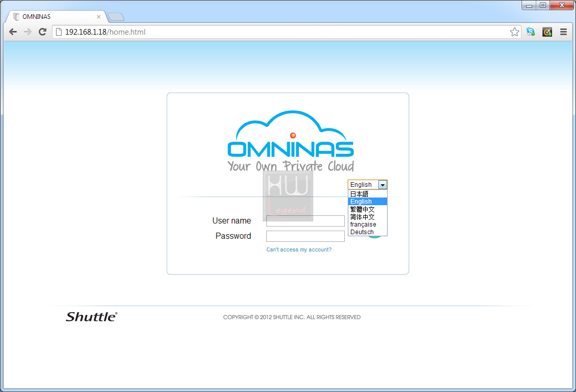Click the copyright 2012 Shuttle Inc. text
Screen dimensions: 576x392
(292, 317)
